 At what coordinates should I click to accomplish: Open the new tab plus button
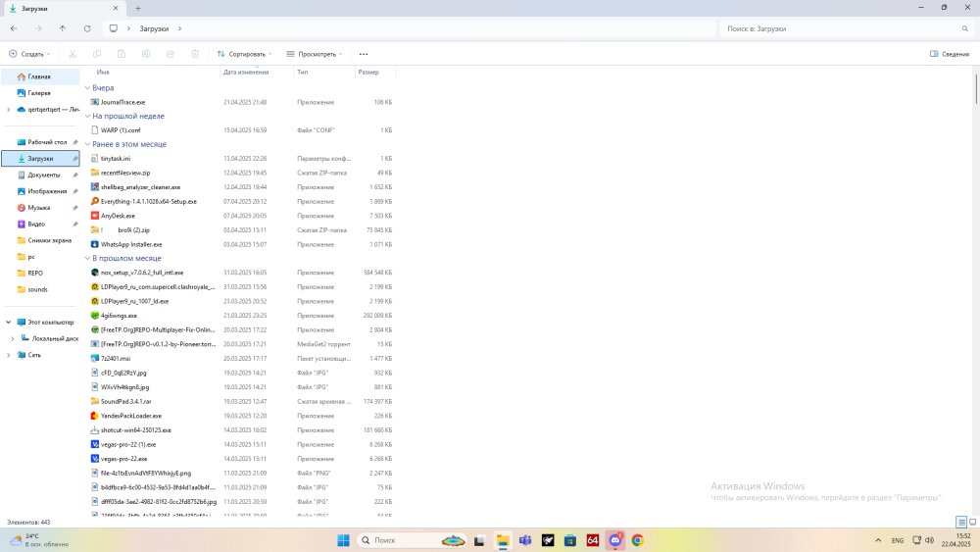click(x=138, y=9)
